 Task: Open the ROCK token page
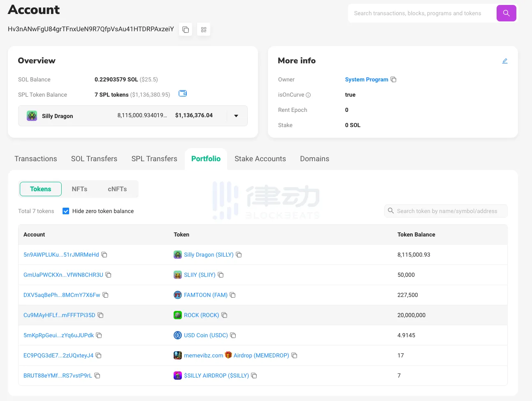pos(201,315)
